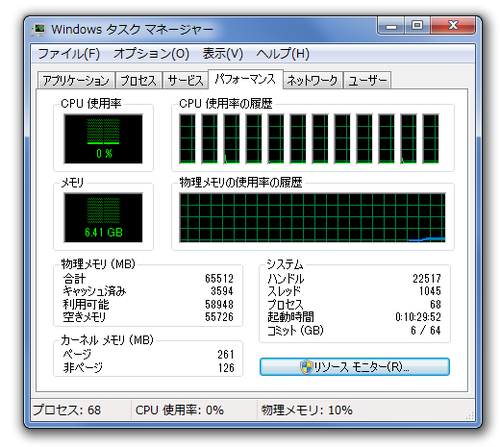Click the first CPU core history graph
Screen dimensions: 500x447
coord(188,139)
